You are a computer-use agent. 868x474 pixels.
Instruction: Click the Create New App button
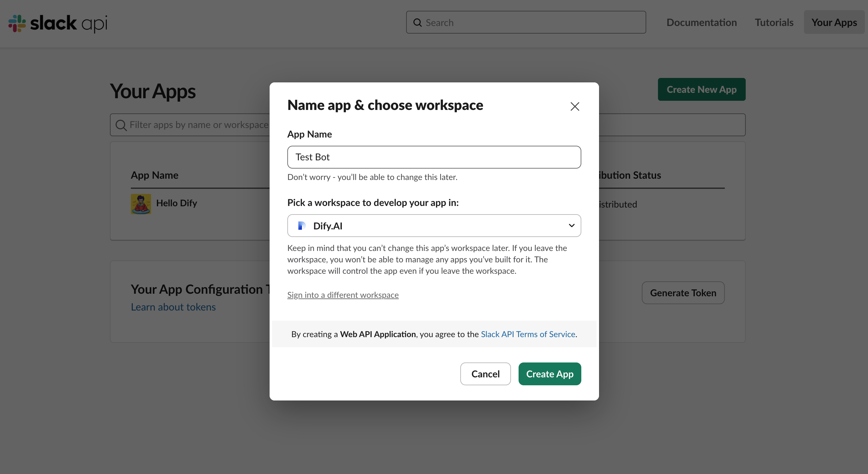701,89
